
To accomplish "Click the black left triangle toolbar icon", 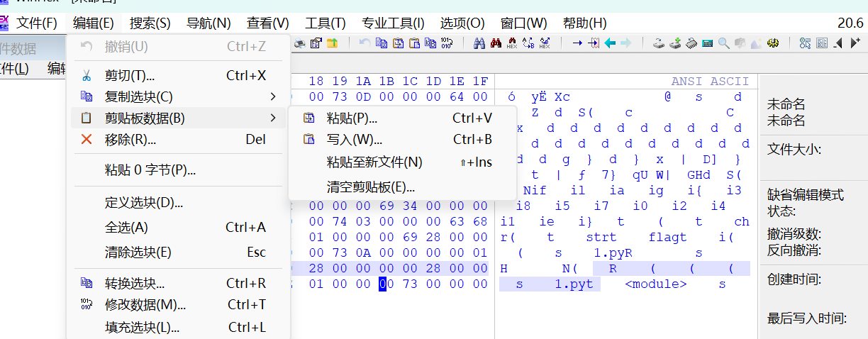I will click(838, 43).
